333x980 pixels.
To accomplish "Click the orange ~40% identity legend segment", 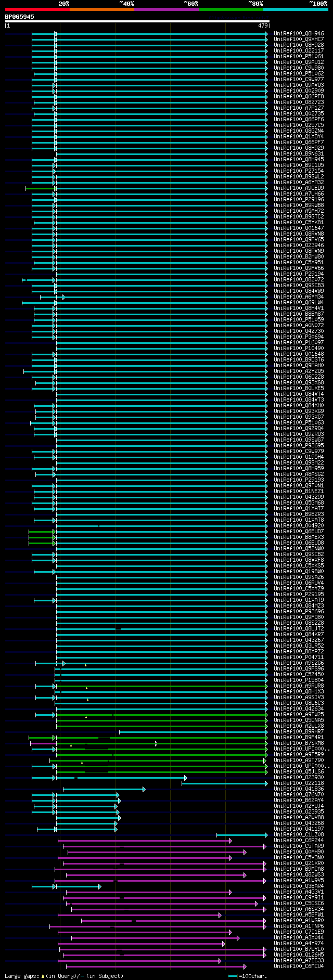I will point(101,9).
